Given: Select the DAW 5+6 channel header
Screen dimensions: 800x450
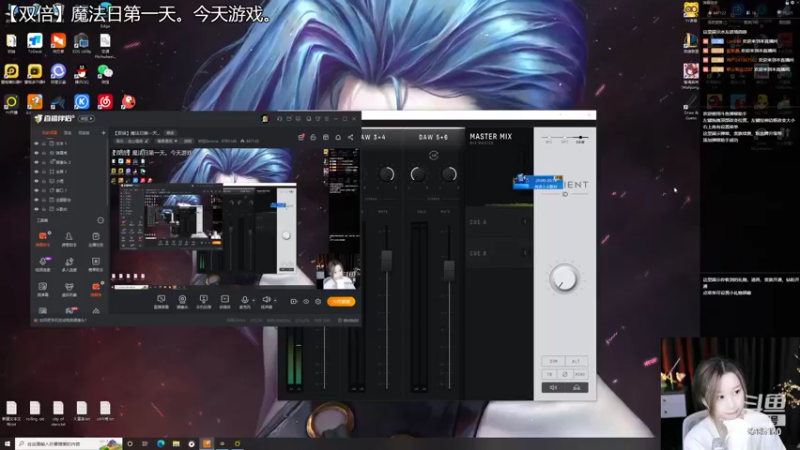Looking at the screenshot, I should pos(433,137).
